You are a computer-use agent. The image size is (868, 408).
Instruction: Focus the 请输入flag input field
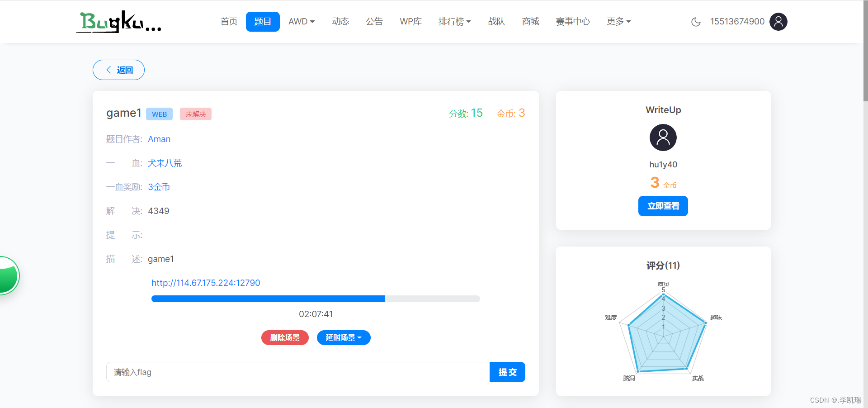coord(298,372)
